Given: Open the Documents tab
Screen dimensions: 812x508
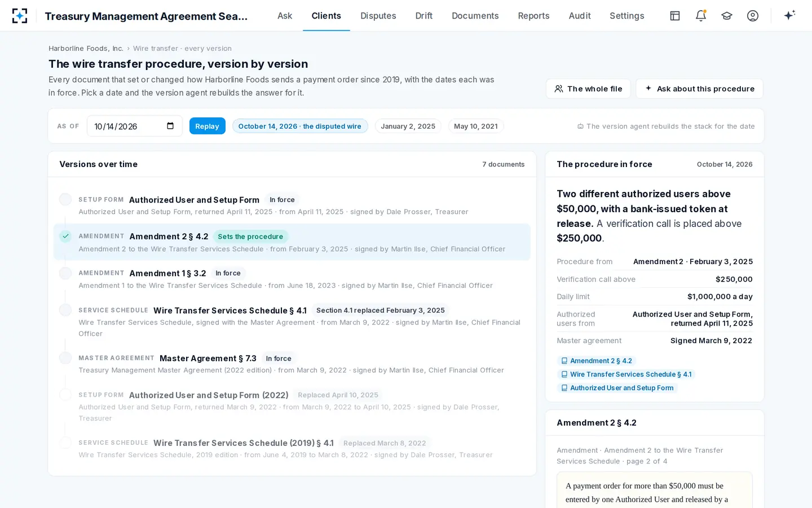Looking at the screenshot, I should 475,16.
